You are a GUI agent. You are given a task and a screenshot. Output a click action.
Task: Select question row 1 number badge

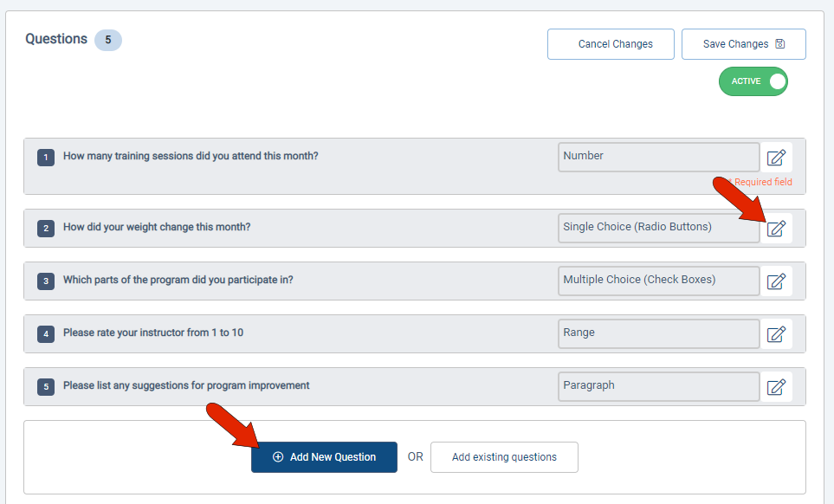coord(46,158)
